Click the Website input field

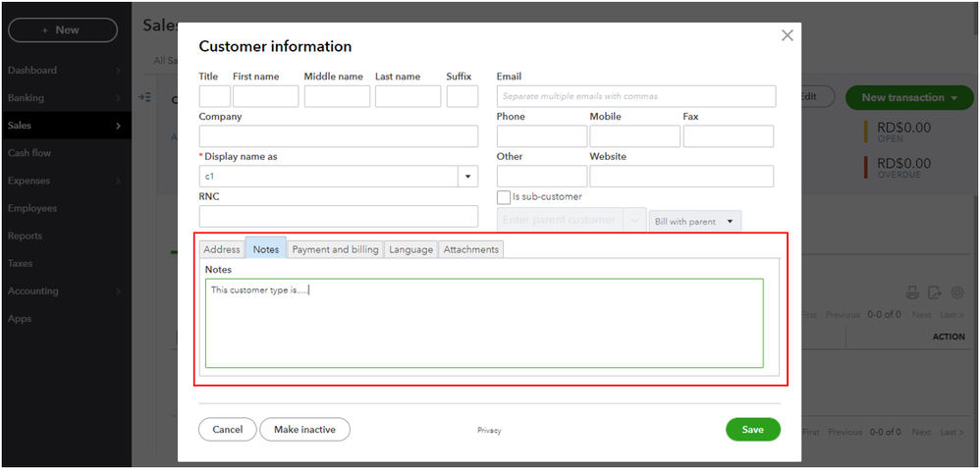(x=681, y=176)
